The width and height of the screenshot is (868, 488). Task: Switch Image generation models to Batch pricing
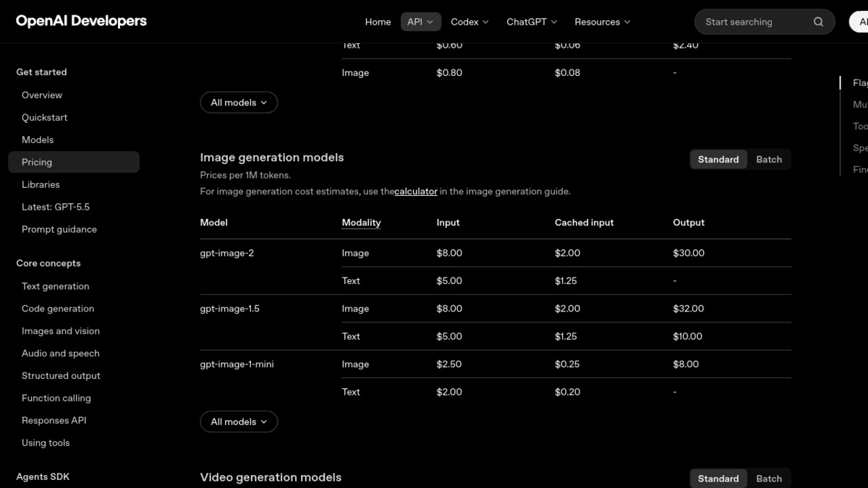(x=769, y=160)
